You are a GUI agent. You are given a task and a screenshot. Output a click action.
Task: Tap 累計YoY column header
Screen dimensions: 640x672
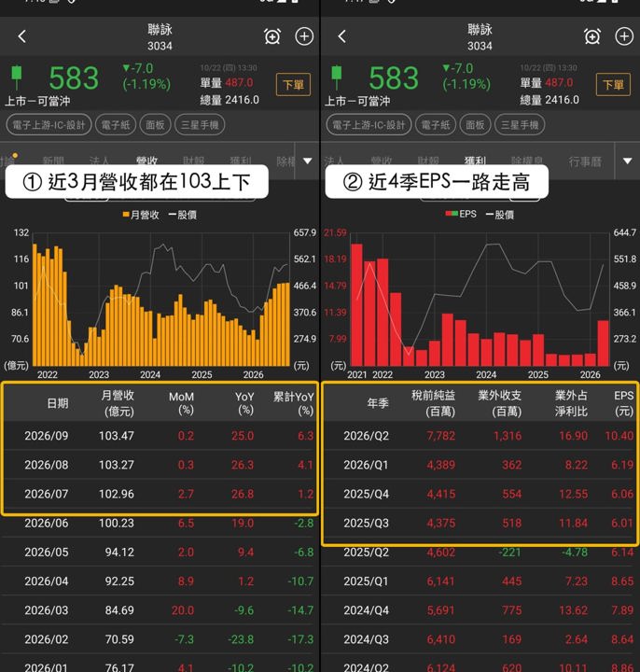point(294,403)
